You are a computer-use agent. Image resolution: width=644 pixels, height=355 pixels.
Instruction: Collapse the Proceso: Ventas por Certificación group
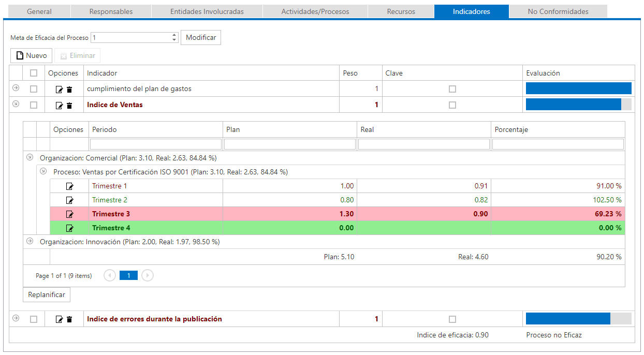43,171
